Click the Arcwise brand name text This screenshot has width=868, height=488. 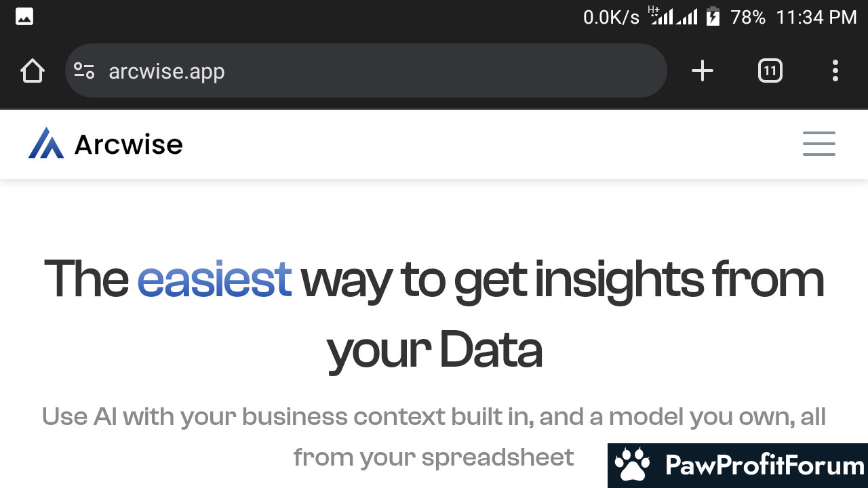point(128,144)
